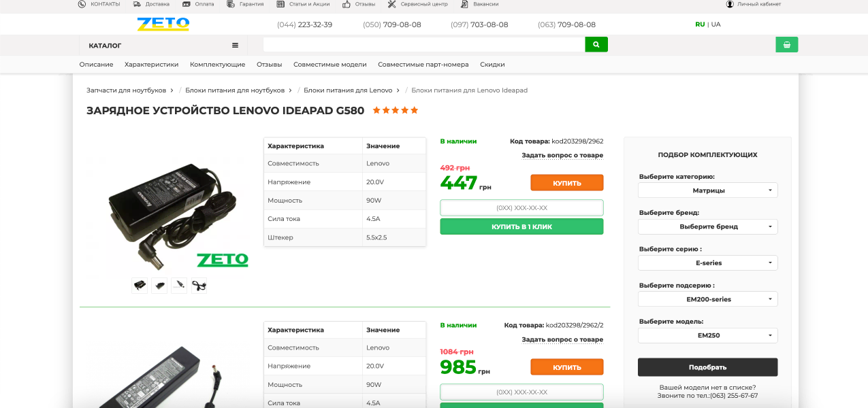Select RU language option
Image resolution: width=868 pixels, height=408 pixels.
coord(699,24)
